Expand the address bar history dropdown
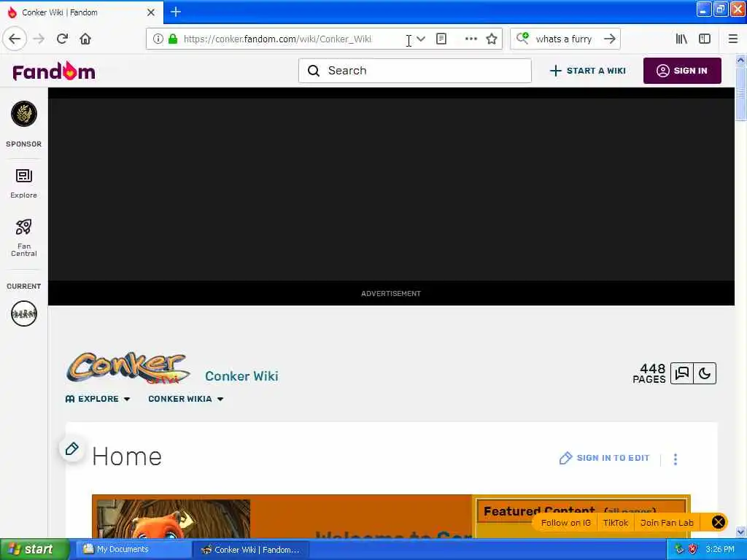This screenshot has height=560, width=747. [x=421, y=39]
